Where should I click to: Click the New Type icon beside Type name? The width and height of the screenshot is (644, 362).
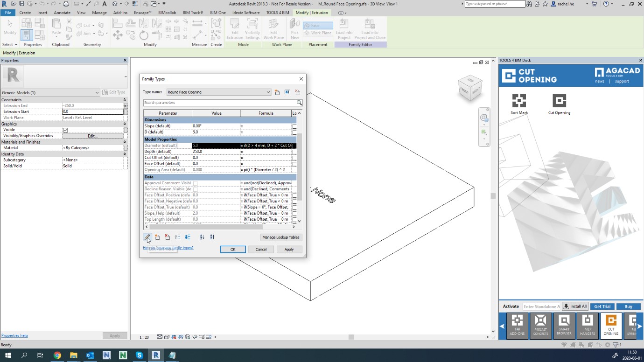(x=277, y=92)
